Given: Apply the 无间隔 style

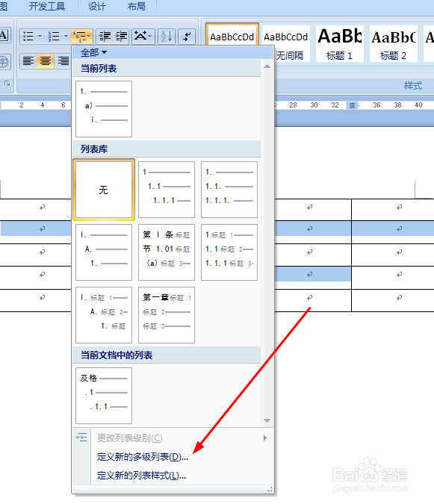Looking at the screenshot, I should click(x=286, y=44).
